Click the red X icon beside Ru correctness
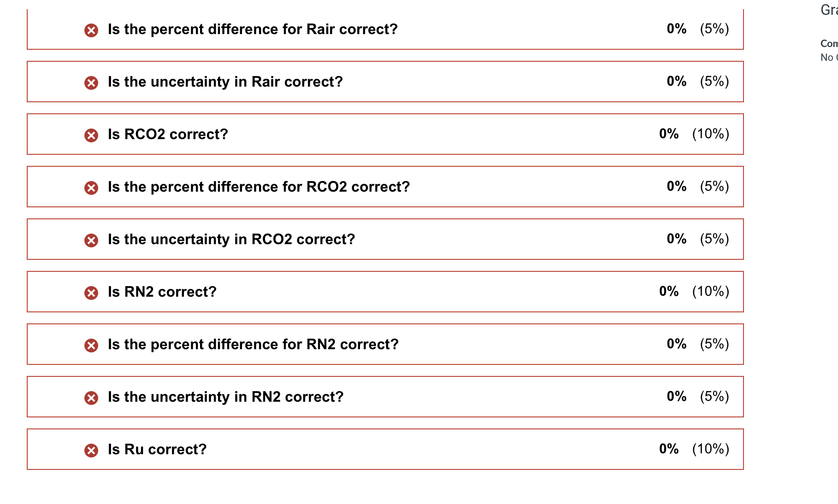Viewport: 838px width, 504px height. (91, 449)
